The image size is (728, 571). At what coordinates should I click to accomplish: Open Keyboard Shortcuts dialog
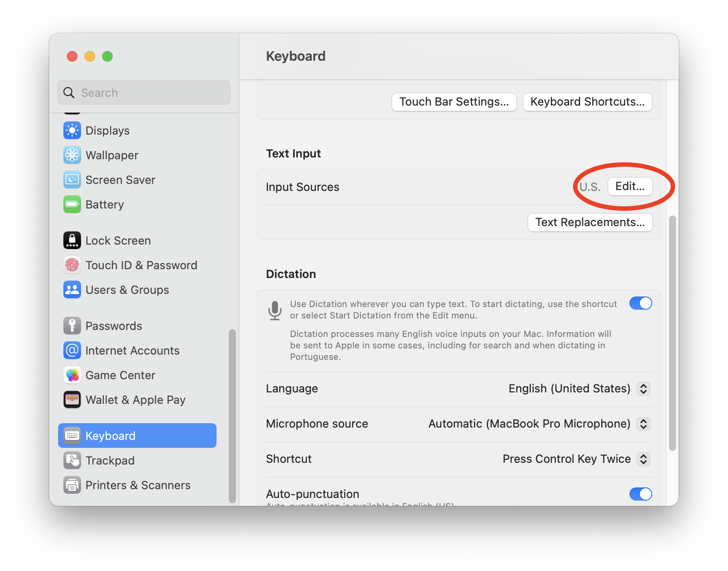(x=588, y=102)
